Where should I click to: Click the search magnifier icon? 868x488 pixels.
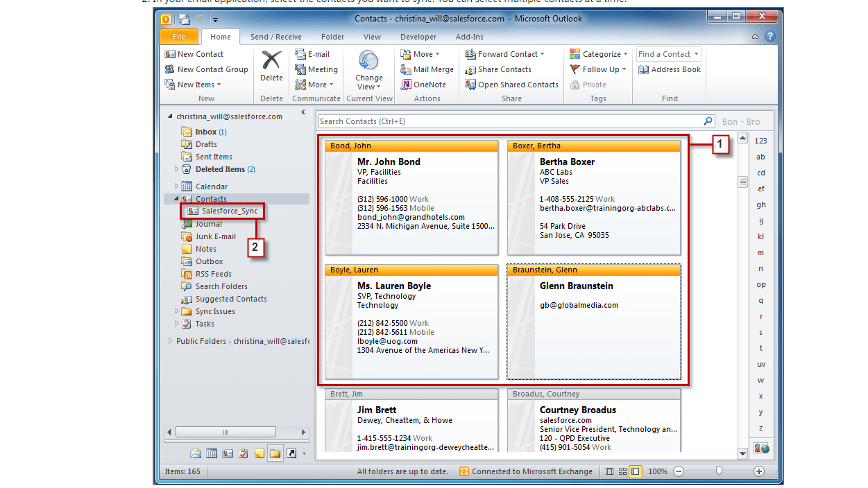(x=708, y=121)
